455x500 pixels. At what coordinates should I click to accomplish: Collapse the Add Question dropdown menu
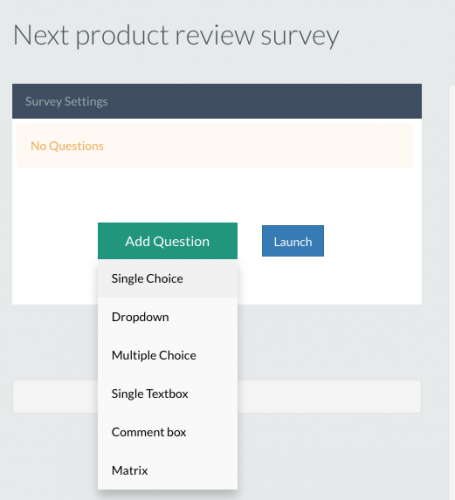point(168,241)
